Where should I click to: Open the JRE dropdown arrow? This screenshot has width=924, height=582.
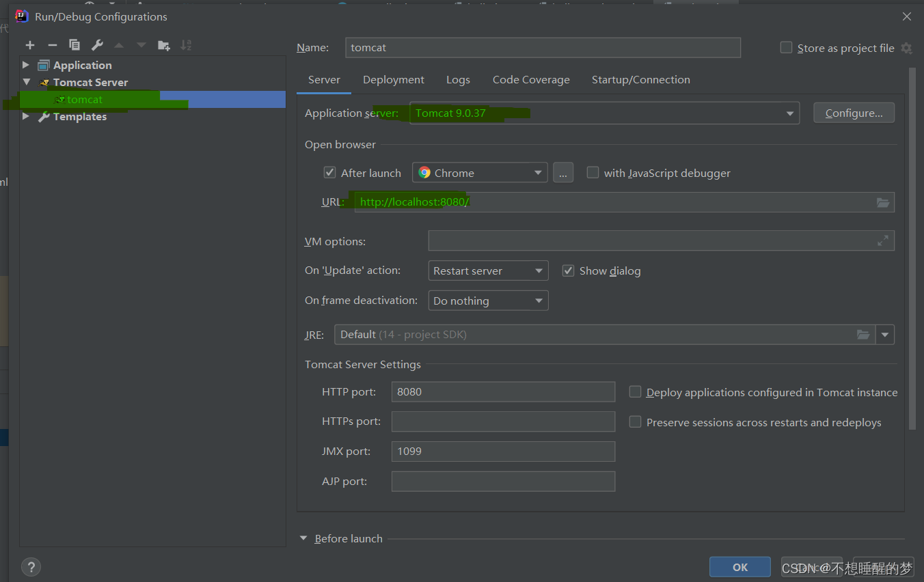(x=885, y=335)
